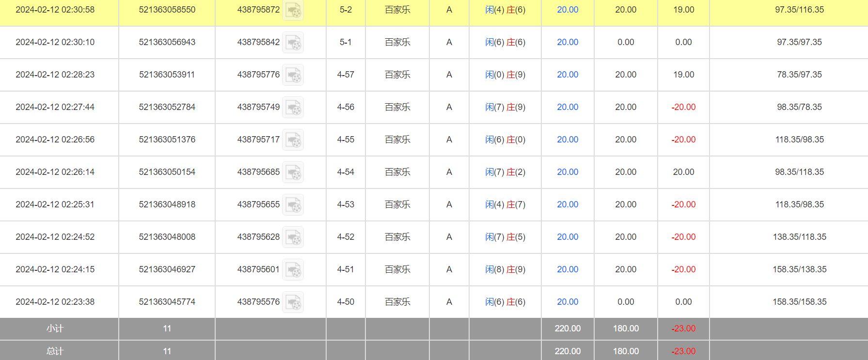
Task: Open blue 20.00 bet link in round 4-57
Action: pyautogui.click(x=567, y=75)
